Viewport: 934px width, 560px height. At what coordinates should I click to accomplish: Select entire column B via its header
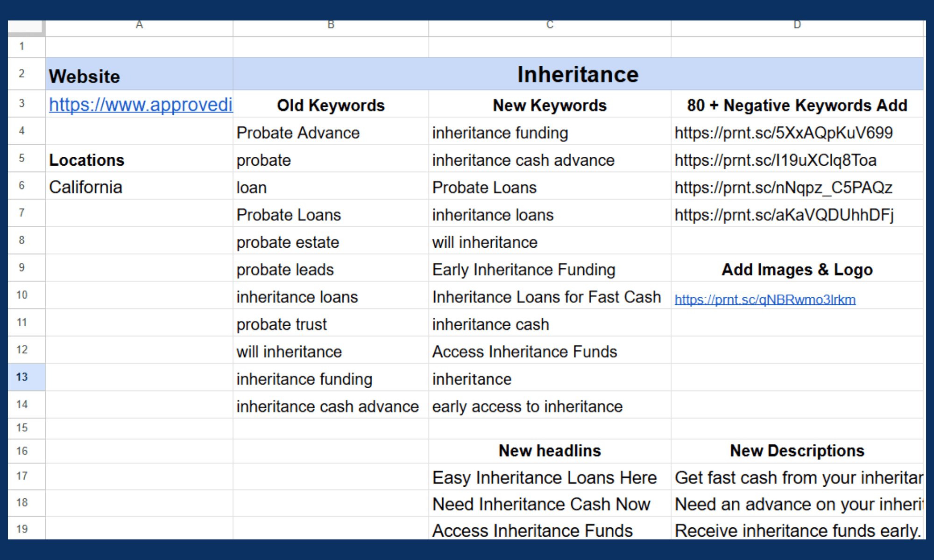pos(331,27)
